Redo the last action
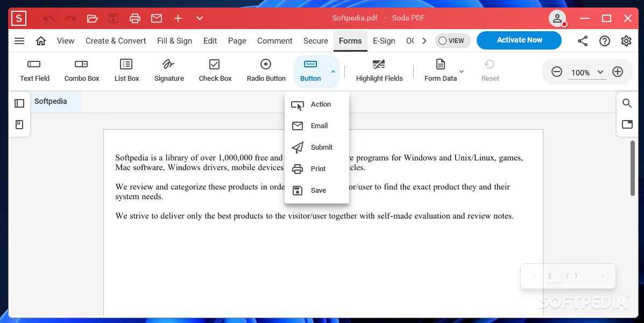644x323 pixels. [70, 18]
